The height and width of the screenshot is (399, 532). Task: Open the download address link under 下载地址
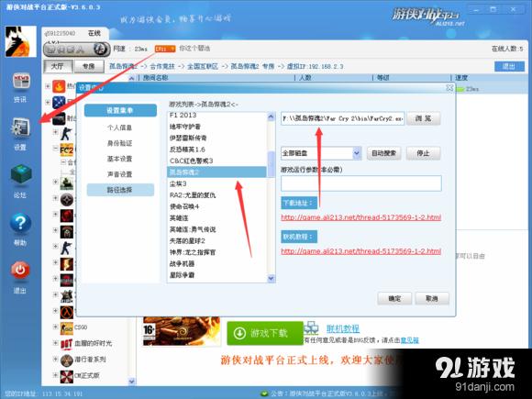(361, 217)
